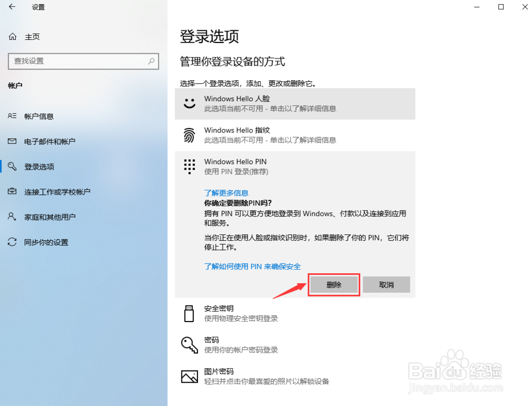This screenshot has height=406, width=532.
Task: Open 帐户信息 in the sidebar
Action: 39,116
